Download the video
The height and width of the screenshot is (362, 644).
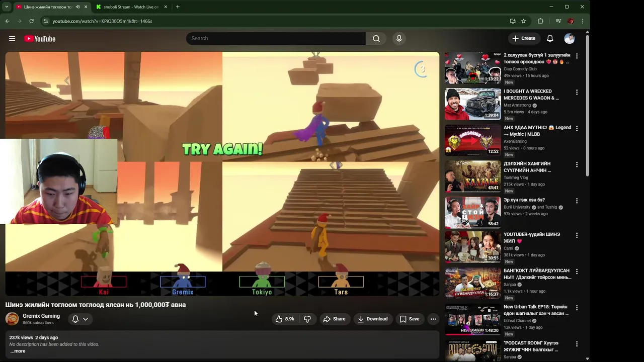pyautogui.click(x=372, y=319)
